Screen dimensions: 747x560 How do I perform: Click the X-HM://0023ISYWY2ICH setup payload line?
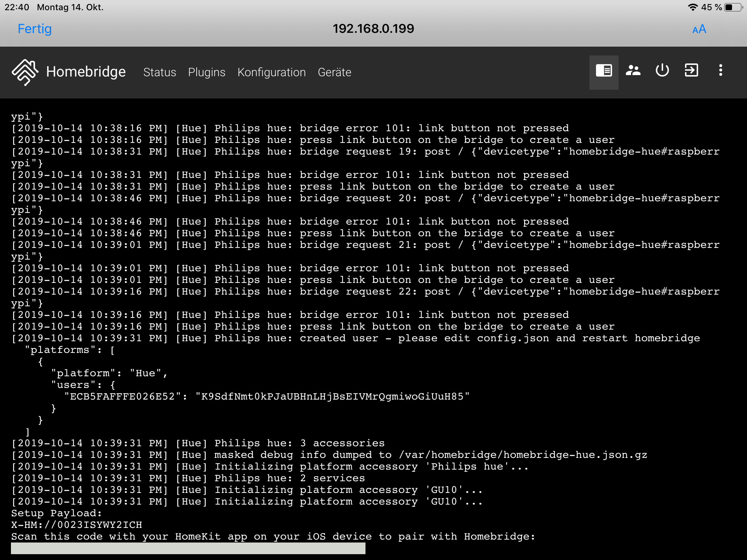(77, 525)
